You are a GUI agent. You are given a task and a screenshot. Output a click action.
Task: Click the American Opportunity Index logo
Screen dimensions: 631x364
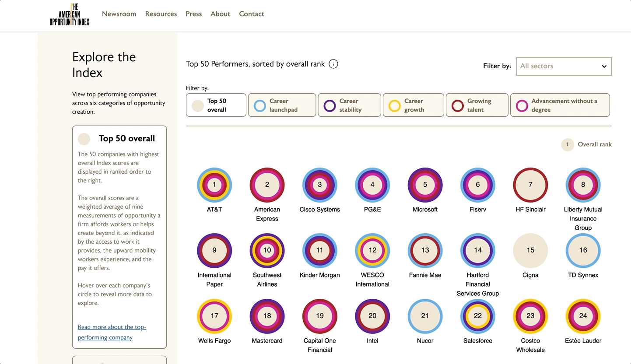[x=69, y=14]
